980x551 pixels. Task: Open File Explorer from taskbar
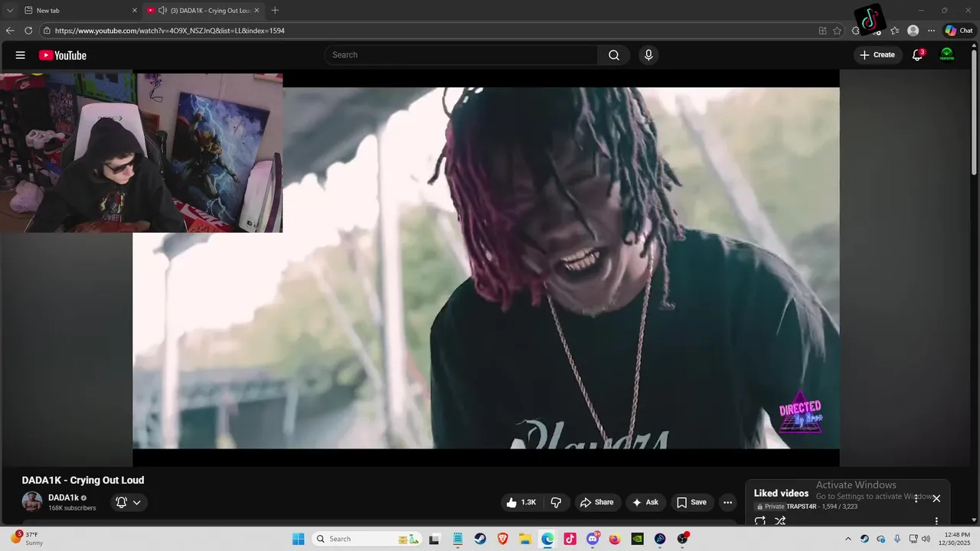coord(524,539)
